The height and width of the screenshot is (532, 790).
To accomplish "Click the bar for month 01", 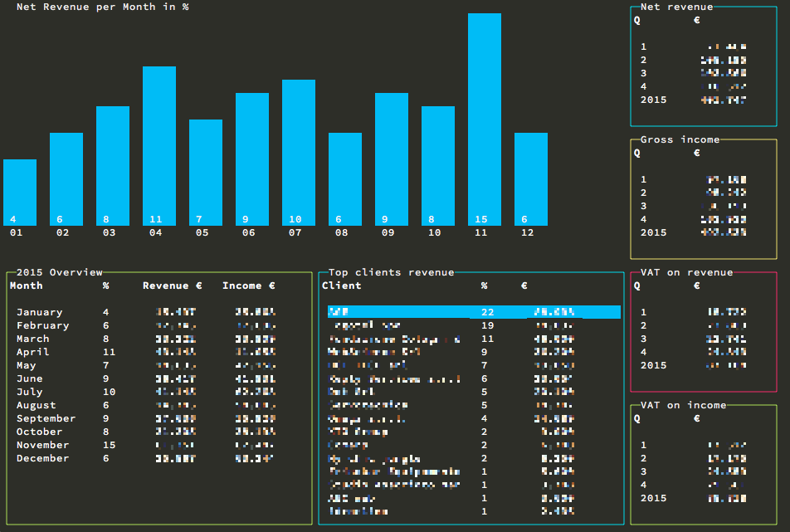I will click(x=20, y=193).
